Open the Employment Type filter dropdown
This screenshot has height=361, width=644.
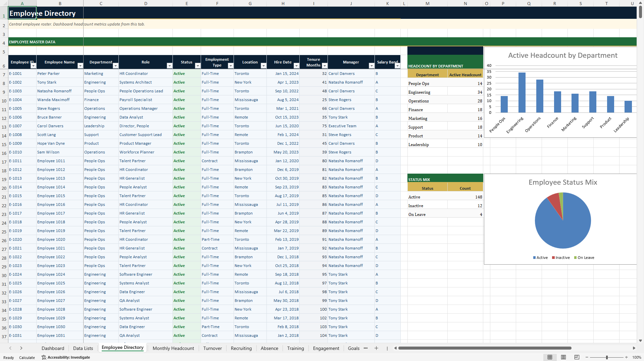(x=230, y=66)
